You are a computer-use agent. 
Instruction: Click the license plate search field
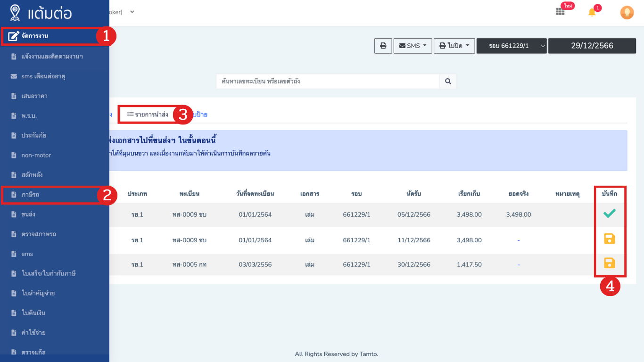[328, 81]
